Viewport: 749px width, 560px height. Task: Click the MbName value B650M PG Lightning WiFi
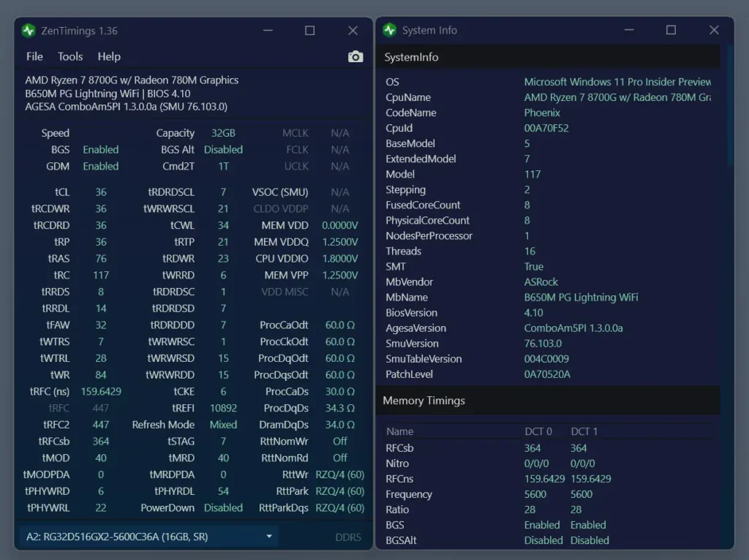[x=581, y=297]
